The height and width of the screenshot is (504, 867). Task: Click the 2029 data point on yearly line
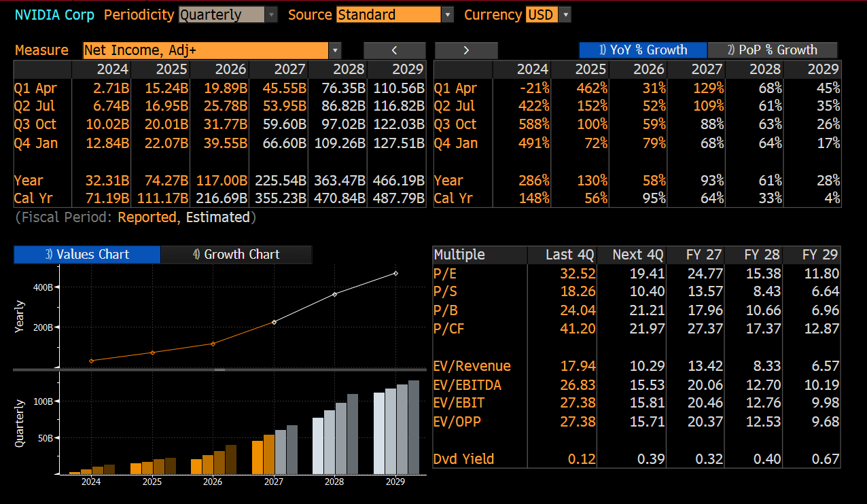point(396,274)
